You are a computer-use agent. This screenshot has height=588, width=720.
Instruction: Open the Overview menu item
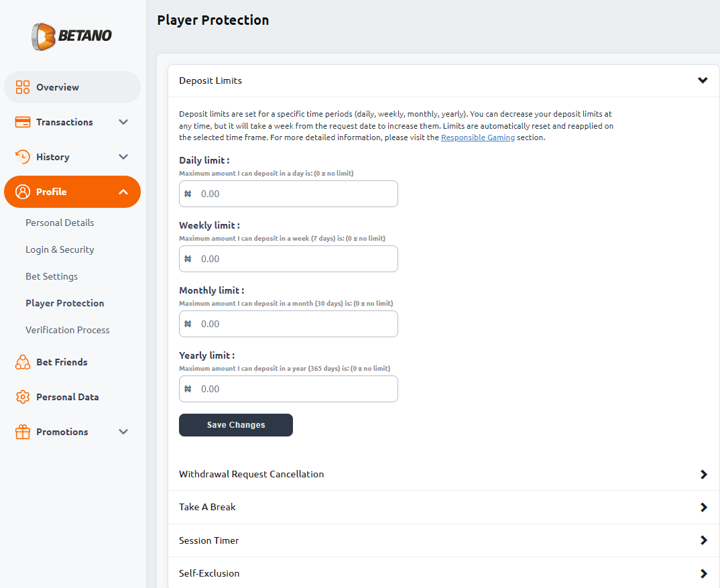tap(72, 87)
